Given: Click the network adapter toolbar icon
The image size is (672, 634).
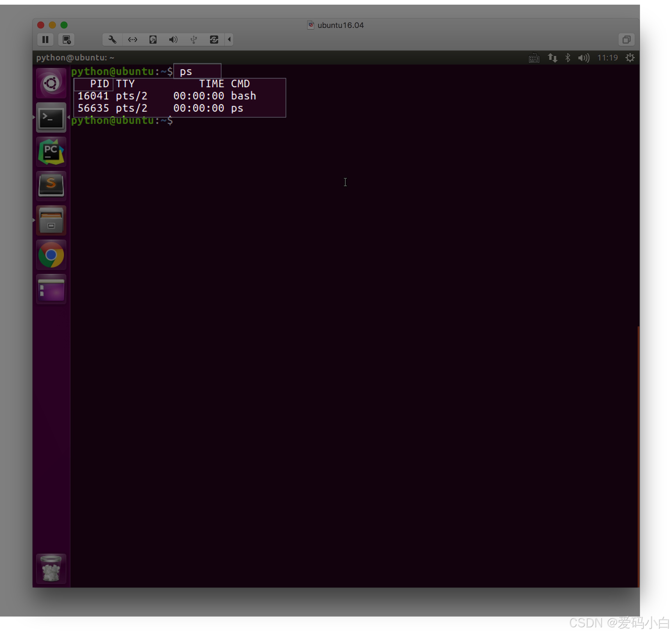Looking at the screenshot, I should point(132,40).
